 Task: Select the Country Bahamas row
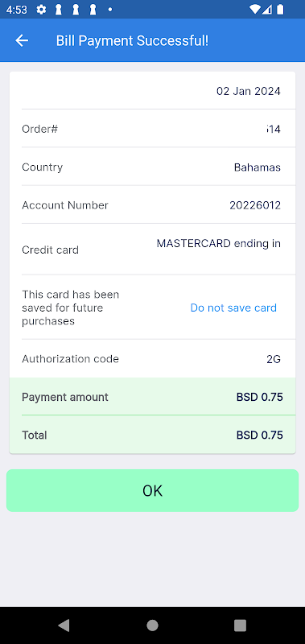tap(152, 167)
